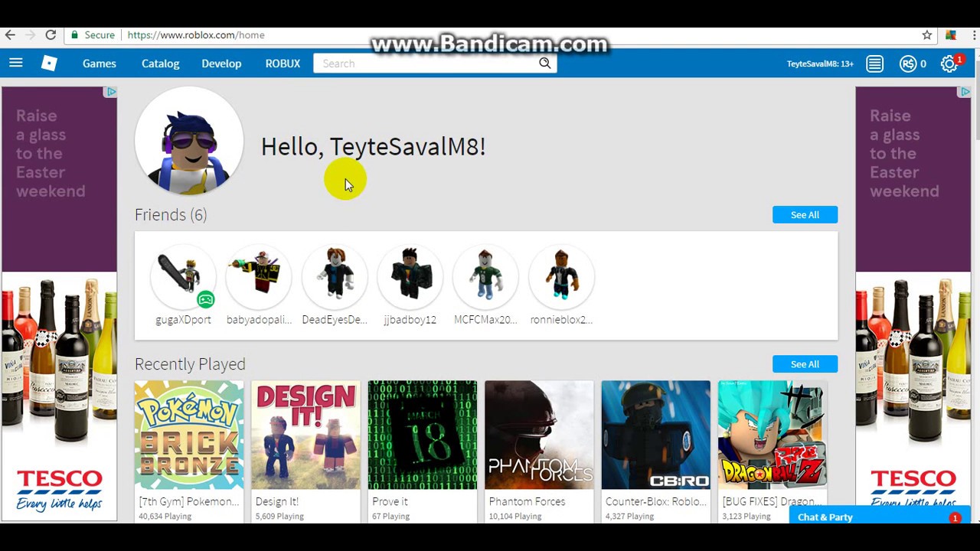Open friend ronnieblox2's avatar
The height and width of the screenshot is (551, 980).
(561, 275)
